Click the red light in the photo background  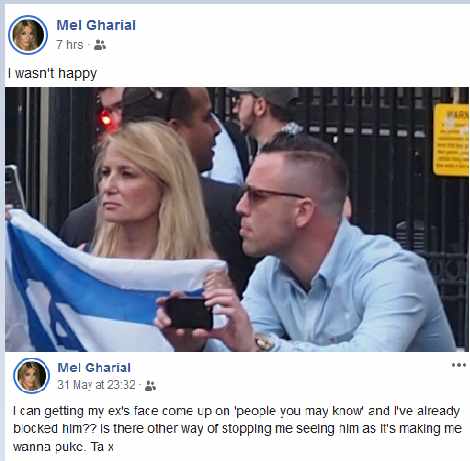pos(106,119)
